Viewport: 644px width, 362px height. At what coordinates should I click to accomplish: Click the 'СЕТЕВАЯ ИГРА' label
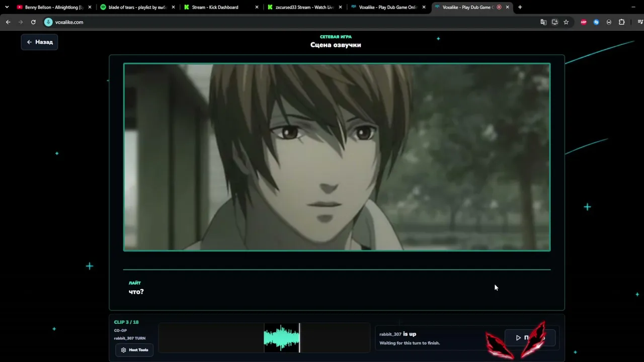[336, 37]
